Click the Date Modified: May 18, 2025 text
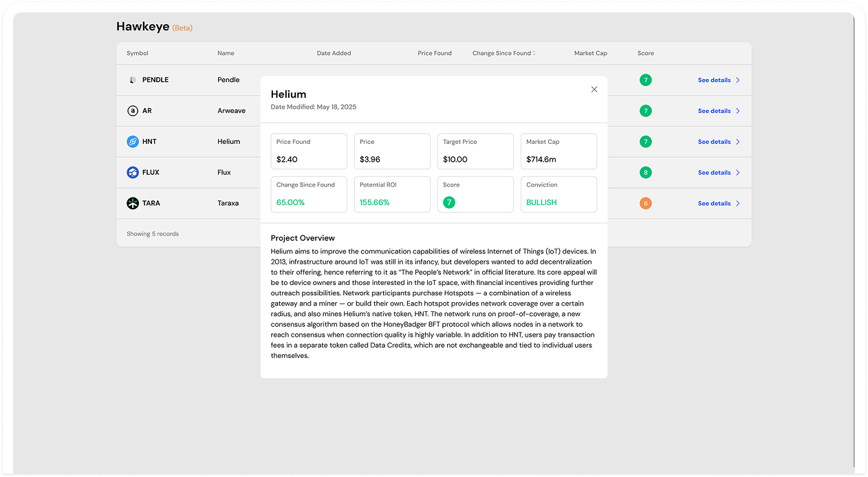 pyautogui.click(x=314, y=107)
